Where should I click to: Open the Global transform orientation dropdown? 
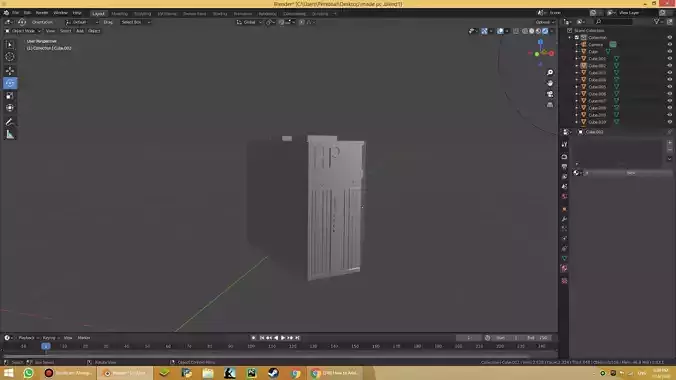(249, 22)
